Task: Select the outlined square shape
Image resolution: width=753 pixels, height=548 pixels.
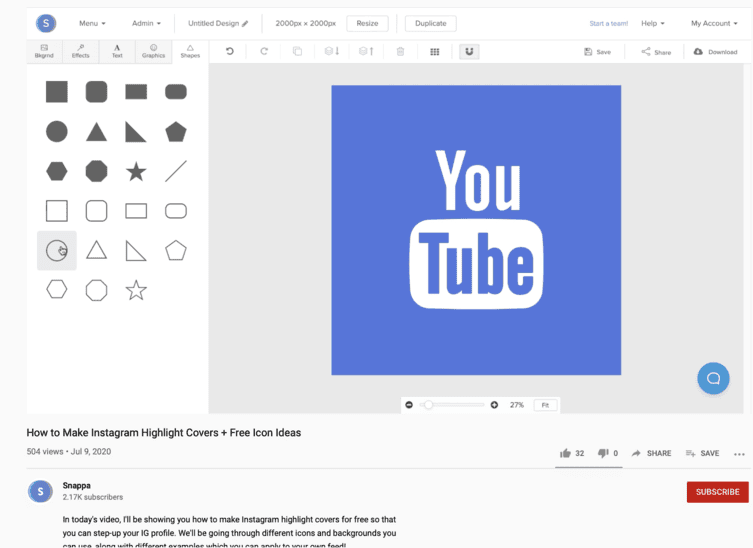Action: click(x=57, y=211)
